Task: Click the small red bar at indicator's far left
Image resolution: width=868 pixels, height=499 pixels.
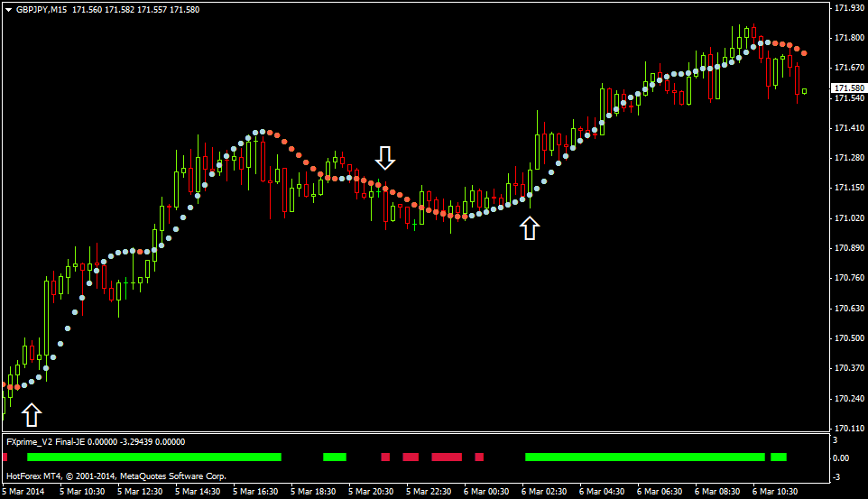Action: click(x=5, y=457)
